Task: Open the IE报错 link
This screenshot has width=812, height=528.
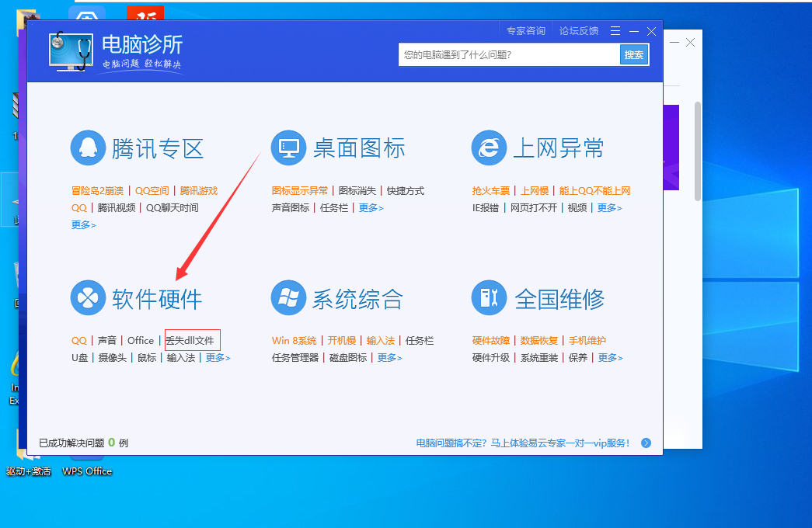Action: 486,208
